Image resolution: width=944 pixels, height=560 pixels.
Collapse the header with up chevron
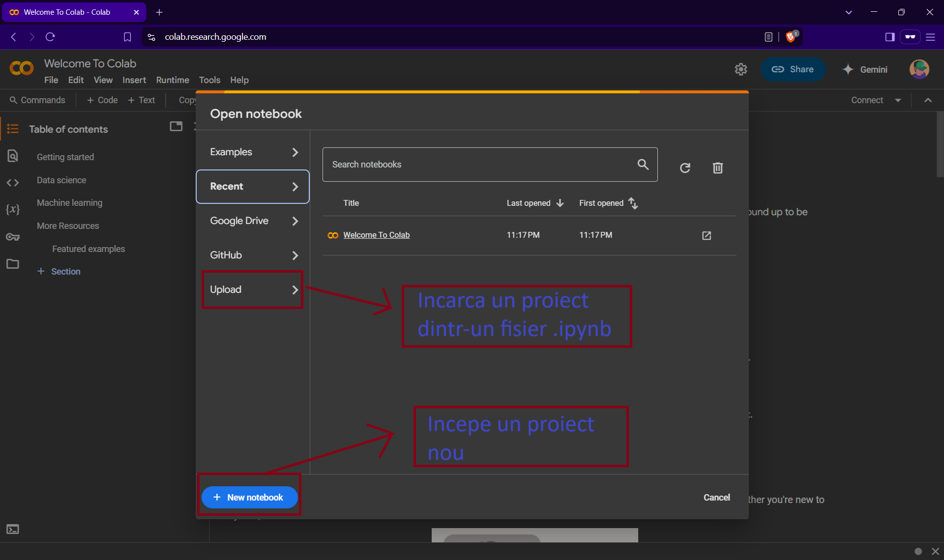(x=928, y=100)
